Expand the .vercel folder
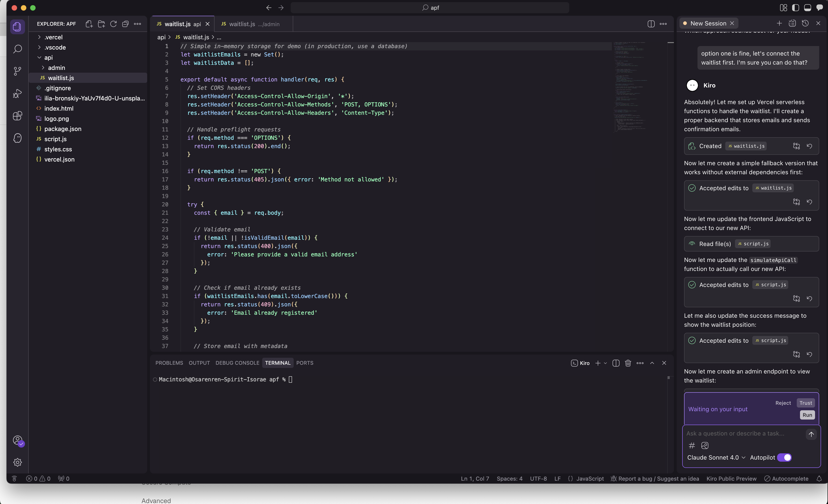The width and height of the screenshot is (828, 504). pyautogui.click(x=53, y=37)
